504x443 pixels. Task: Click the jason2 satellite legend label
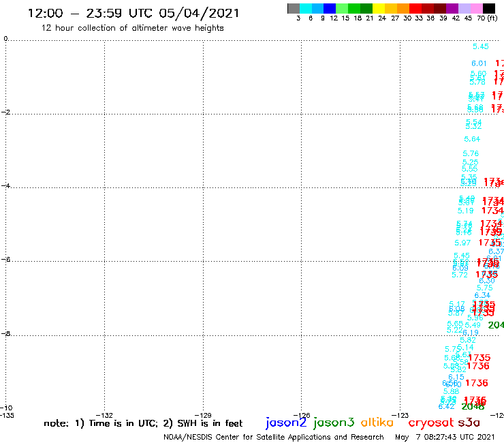286,423
